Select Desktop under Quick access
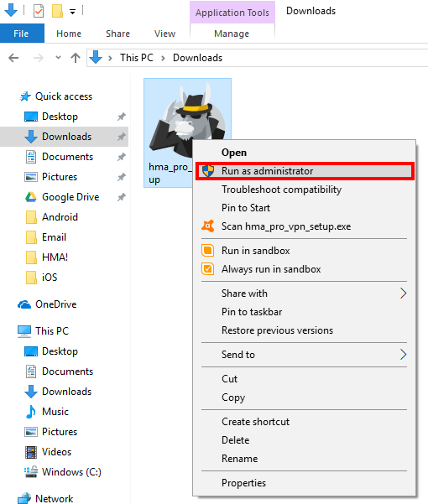428x504 pixels. tap(60, 117)
